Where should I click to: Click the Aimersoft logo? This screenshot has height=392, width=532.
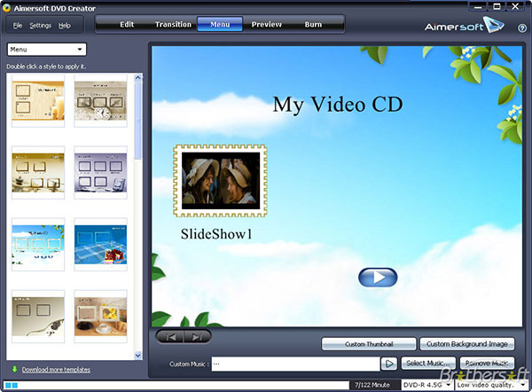[464, 25]
